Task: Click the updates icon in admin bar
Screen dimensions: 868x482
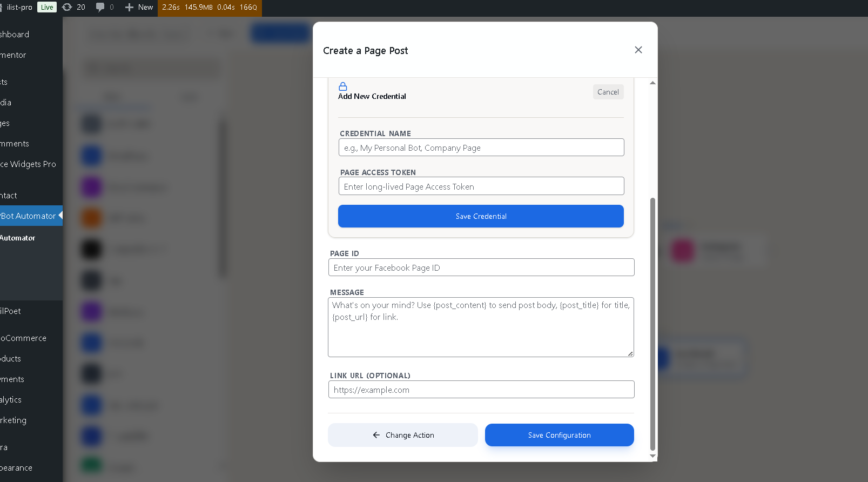Action: point(67,7)
